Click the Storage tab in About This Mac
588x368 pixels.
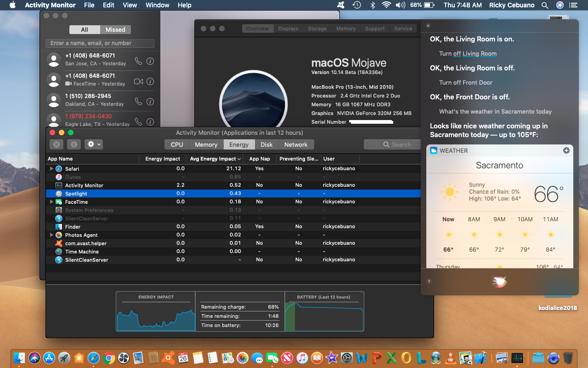[x=317, y=29]
